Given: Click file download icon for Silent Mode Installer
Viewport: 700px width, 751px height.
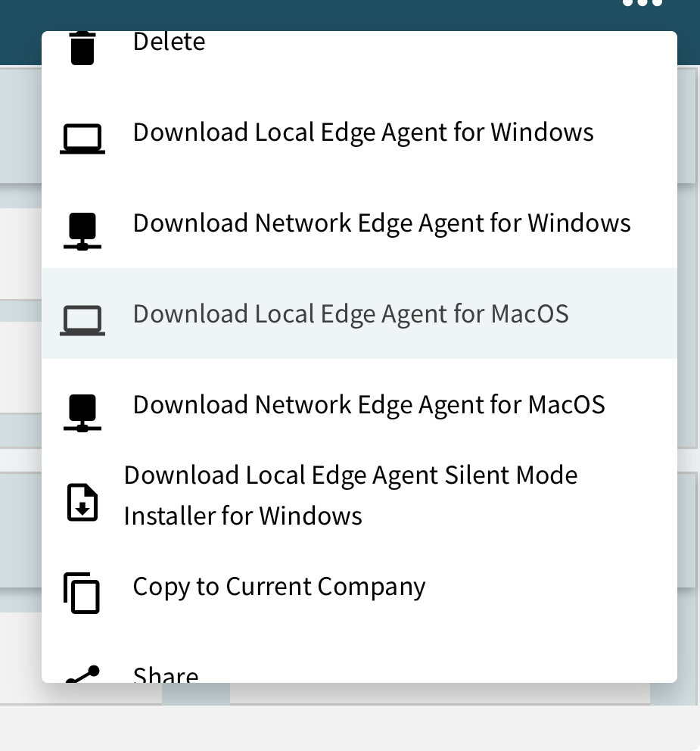Looking at the screenshot, I should 82,502.
